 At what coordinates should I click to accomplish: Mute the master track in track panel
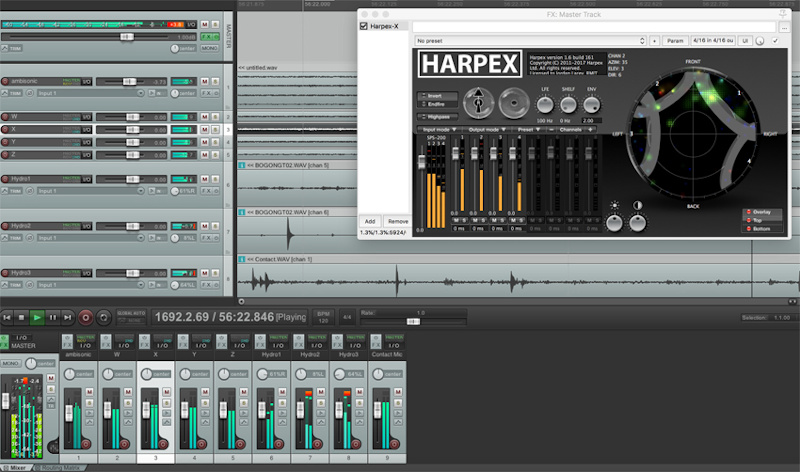205,24
